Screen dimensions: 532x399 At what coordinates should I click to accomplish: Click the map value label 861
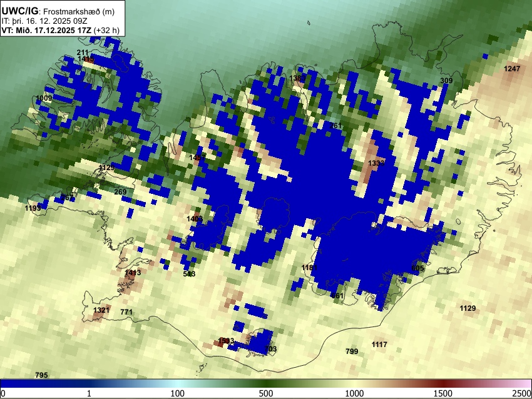[x=337, y=296]
